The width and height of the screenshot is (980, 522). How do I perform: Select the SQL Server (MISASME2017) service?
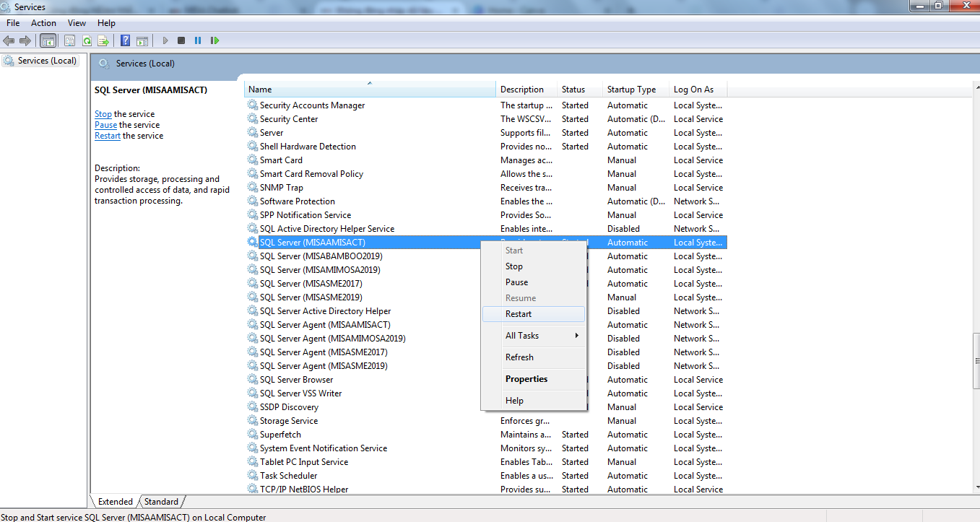pyautogui.click(x=485, y=284)
